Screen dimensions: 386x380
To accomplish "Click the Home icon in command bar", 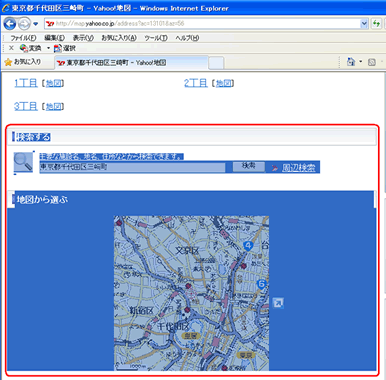I will pos(351,62).
